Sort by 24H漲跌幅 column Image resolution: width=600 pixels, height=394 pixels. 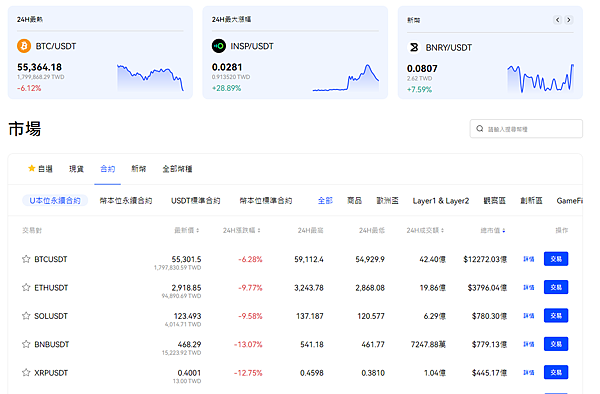[241, 230]
